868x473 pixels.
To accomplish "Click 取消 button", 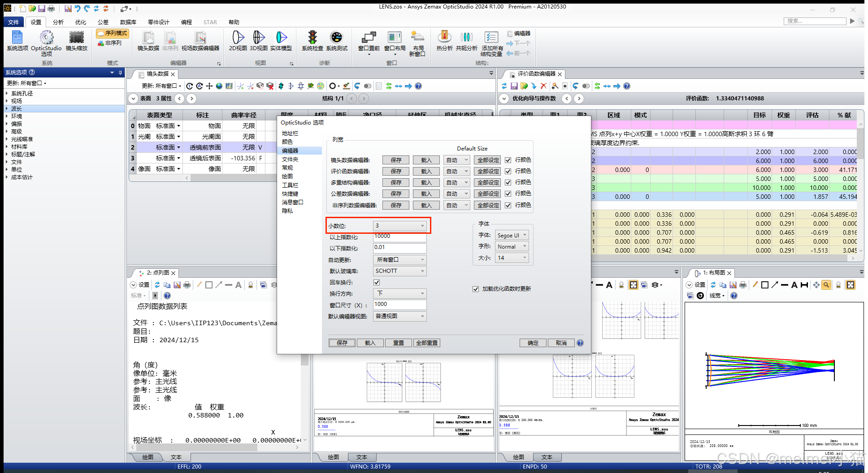I will pos(561,343).
